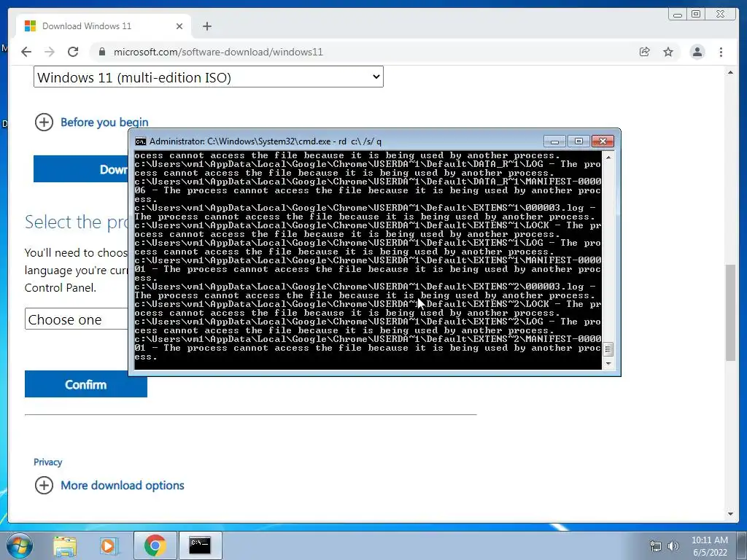Open the Chrome profile avatar
Image resolution: width=747 pixels, height=560 pixels.
point(697,52)
